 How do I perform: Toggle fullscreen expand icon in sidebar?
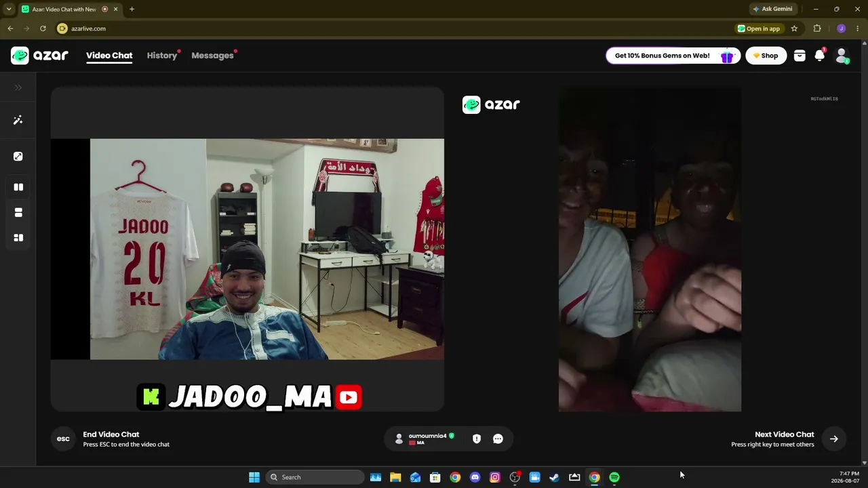(18, 157)
